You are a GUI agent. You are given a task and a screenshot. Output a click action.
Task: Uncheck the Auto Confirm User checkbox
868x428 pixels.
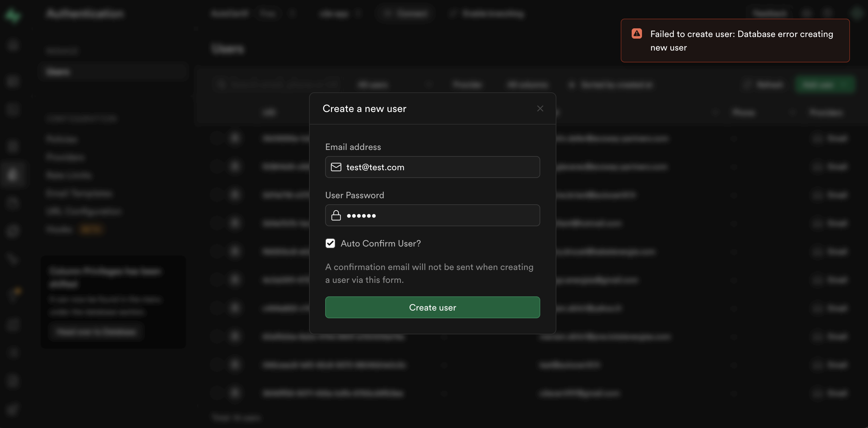click(x=330, y=244)
